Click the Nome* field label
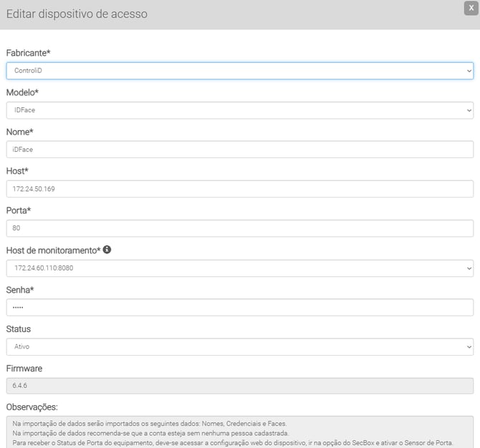 click(20, 132)
